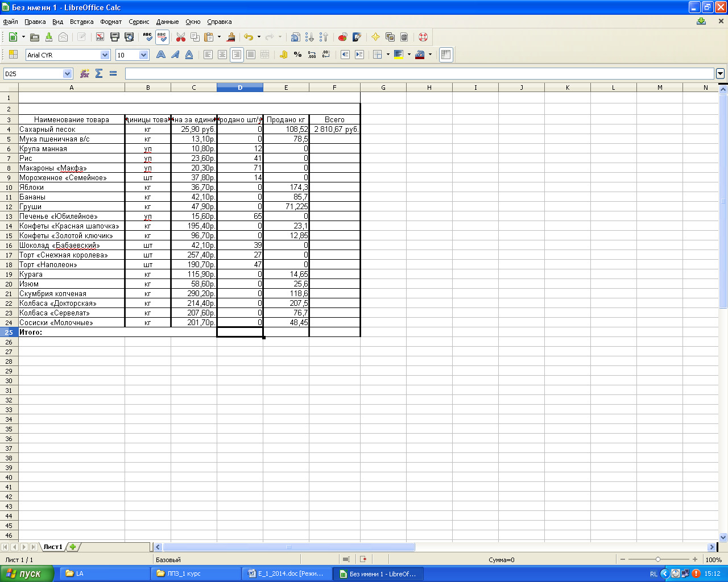Create a new spreadsheet document
The image size is (728, 582).
pos(13,37)
